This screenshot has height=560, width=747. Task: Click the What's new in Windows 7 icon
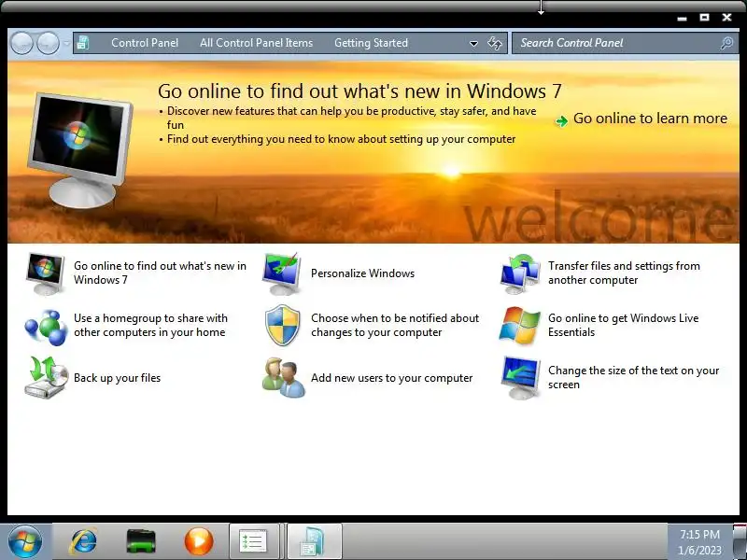point(45,273)
